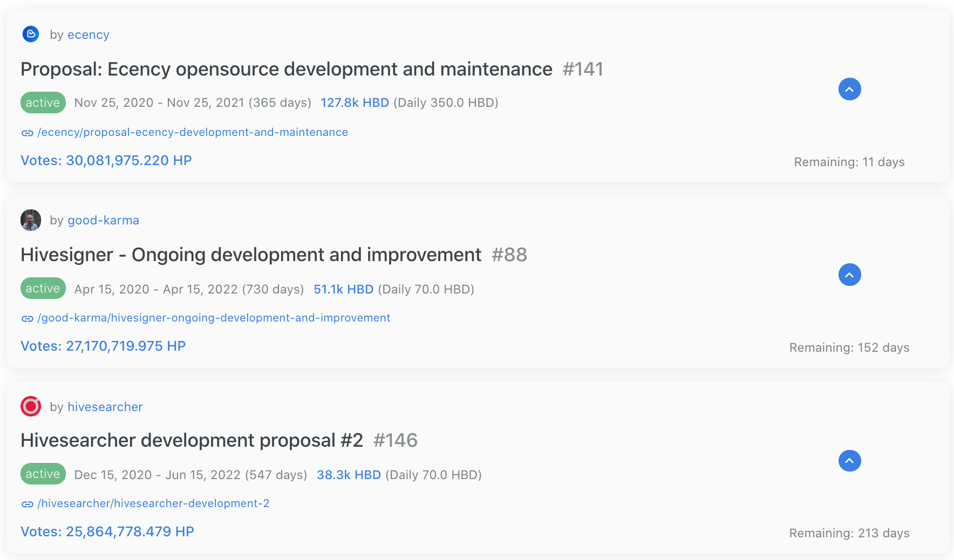Click link icon beside hivesigner proposal URL
The image size is (954, 560).
coord(28,318)
